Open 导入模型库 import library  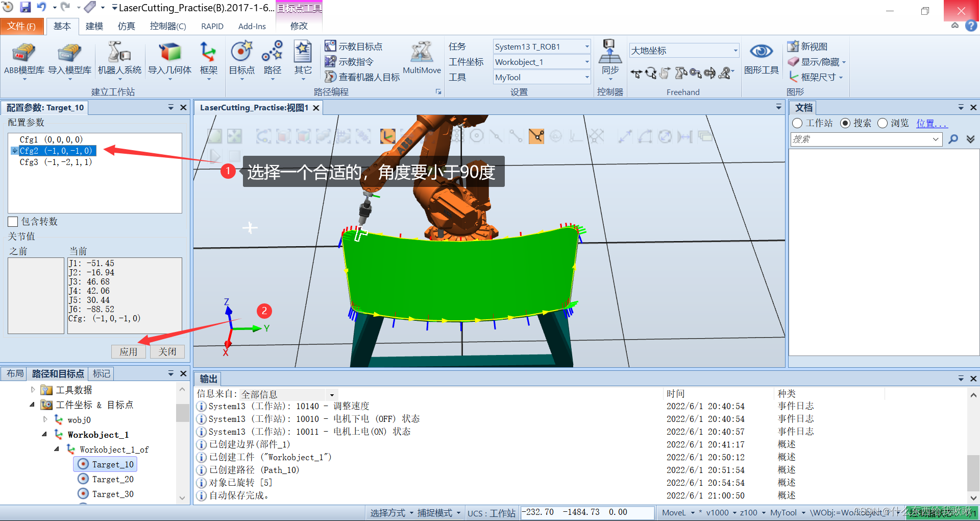point(69,60)
